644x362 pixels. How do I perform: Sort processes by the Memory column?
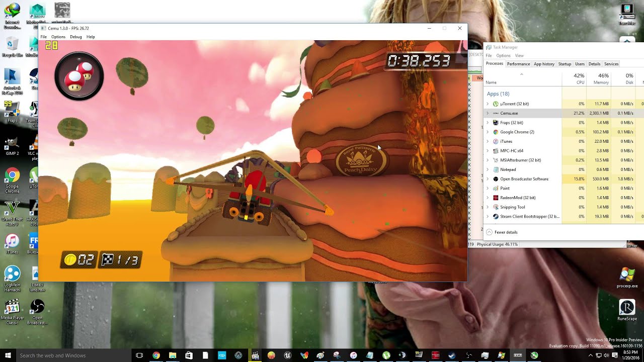pos(599,79)
